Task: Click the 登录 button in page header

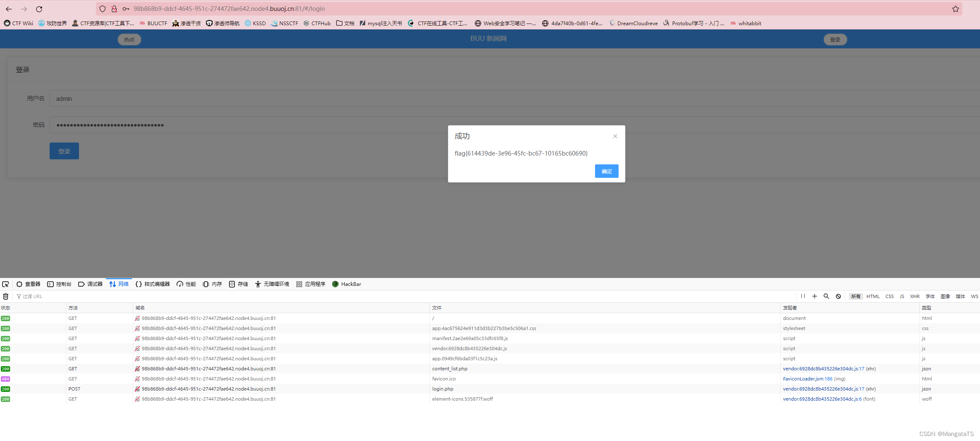Action: click(x=835, y=40)
